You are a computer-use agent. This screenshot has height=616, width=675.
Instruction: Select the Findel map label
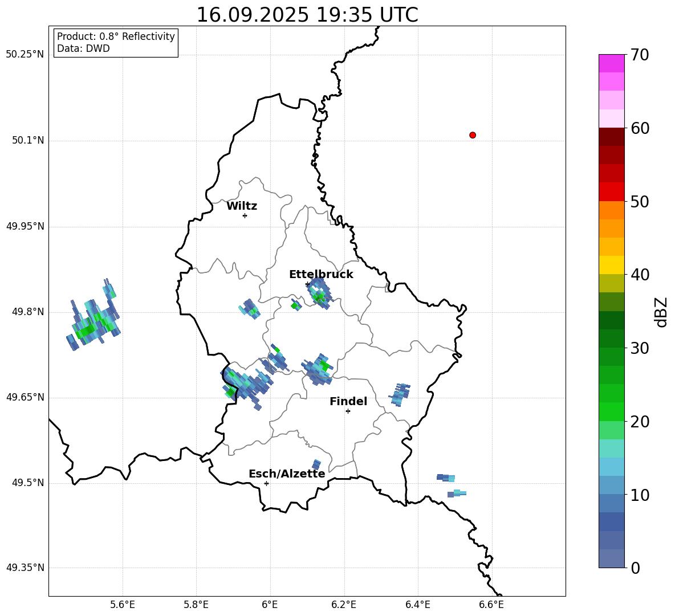[x=348, y=401]
